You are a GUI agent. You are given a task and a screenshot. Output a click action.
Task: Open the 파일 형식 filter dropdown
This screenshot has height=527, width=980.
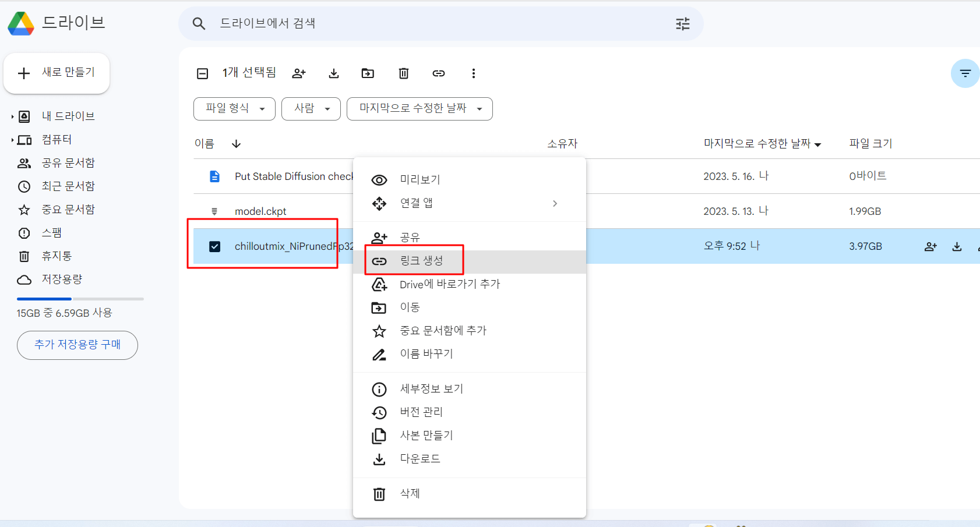point(234,109)
